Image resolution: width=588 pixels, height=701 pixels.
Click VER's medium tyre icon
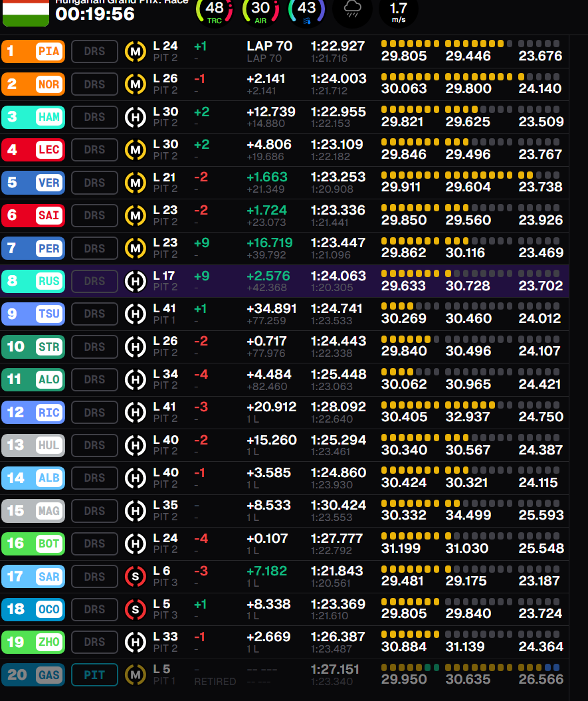point(136,183)
